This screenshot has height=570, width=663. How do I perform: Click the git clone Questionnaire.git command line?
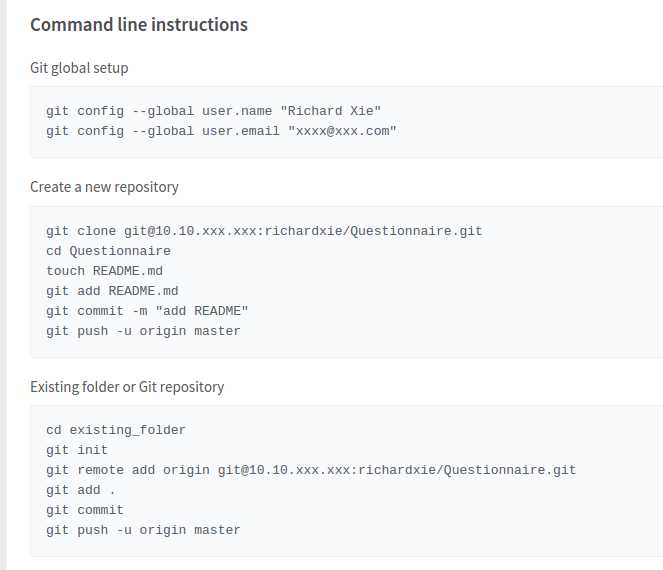point(264,231)
